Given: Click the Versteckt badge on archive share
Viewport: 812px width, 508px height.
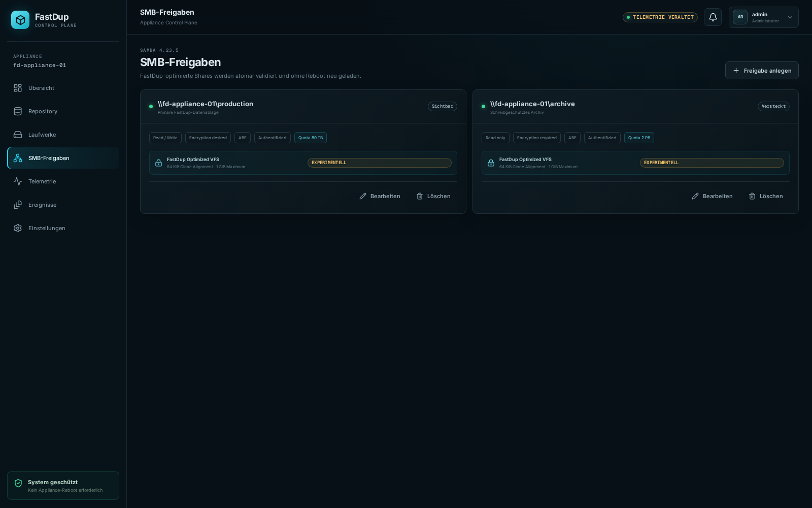Looking at the screenshot, I should click(773, 106).
